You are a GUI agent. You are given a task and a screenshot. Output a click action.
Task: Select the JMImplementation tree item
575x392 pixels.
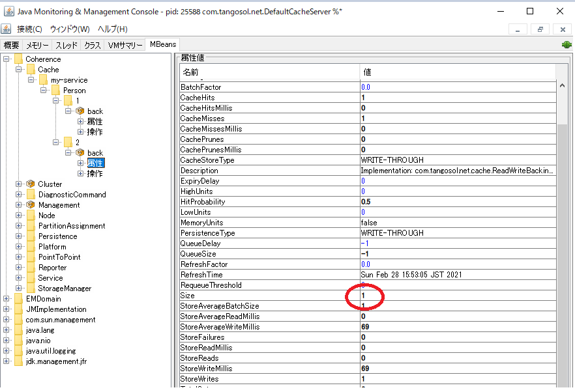point(56,309)
